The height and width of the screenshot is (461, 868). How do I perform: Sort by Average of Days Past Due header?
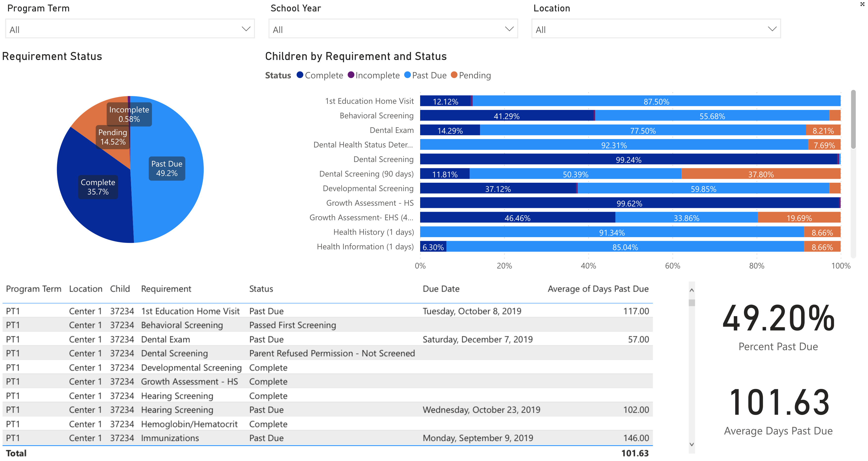(598, 289)
